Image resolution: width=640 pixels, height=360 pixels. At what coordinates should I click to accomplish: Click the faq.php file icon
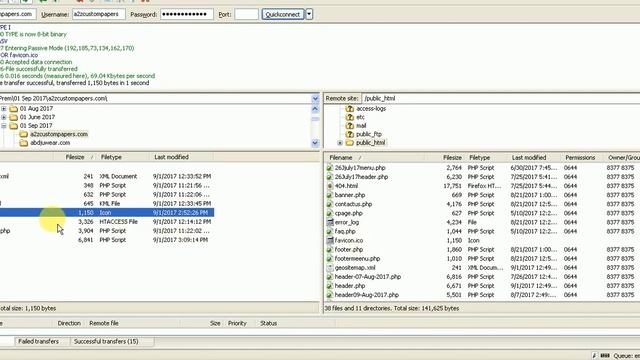click(330, 231)
